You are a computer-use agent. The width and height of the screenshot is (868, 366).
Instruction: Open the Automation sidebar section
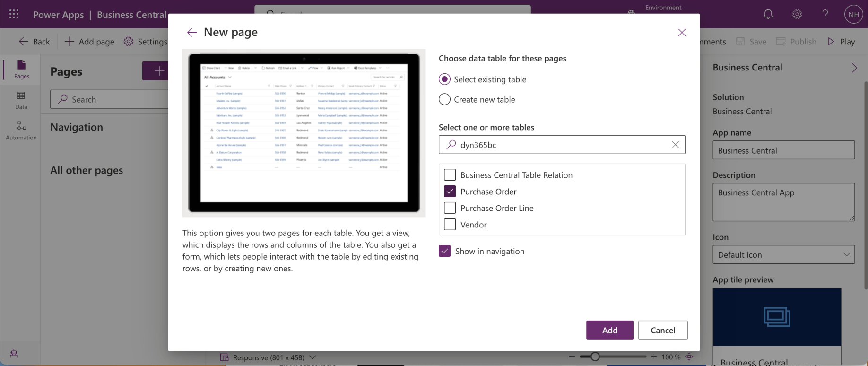tap(21, 131)
